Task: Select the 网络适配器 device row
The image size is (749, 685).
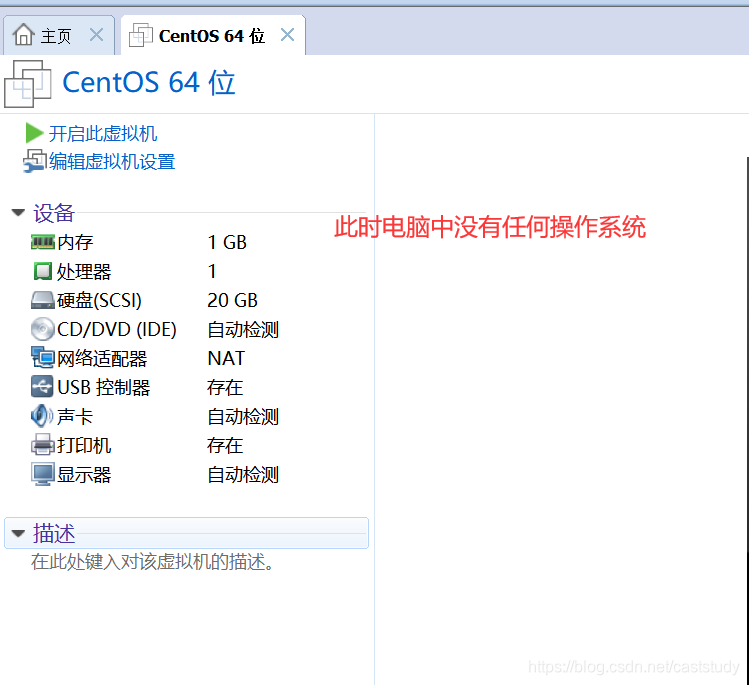Action: point(155,358)
